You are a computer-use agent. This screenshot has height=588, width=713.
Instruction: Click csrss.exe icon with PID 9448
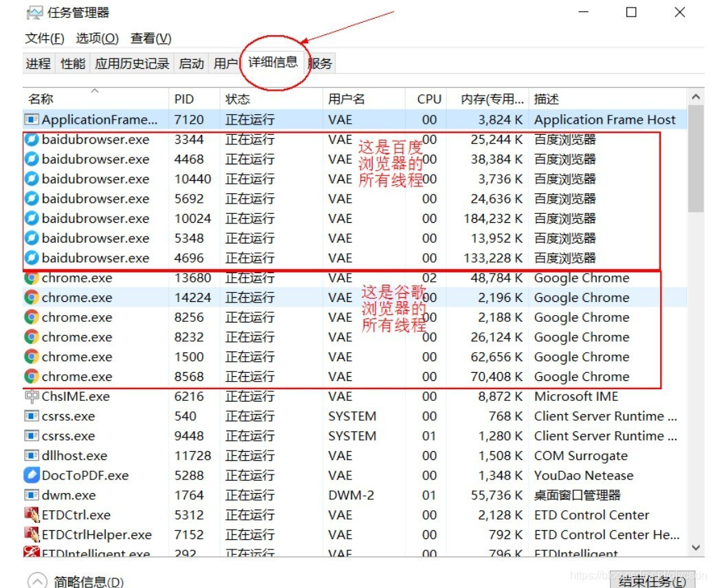pyautogui.click(x=32, y=435)
